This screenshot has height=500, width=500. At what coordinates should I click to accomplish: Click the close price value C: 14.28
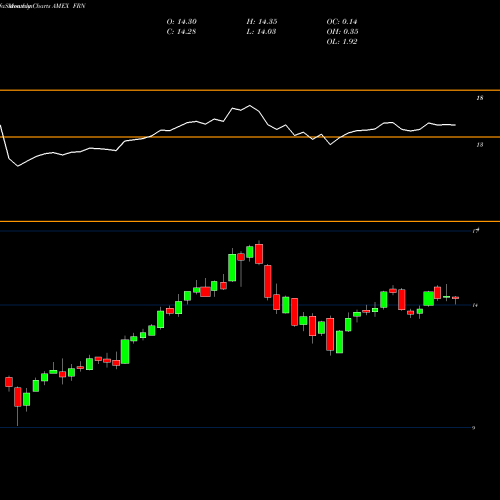click(181, 32)
